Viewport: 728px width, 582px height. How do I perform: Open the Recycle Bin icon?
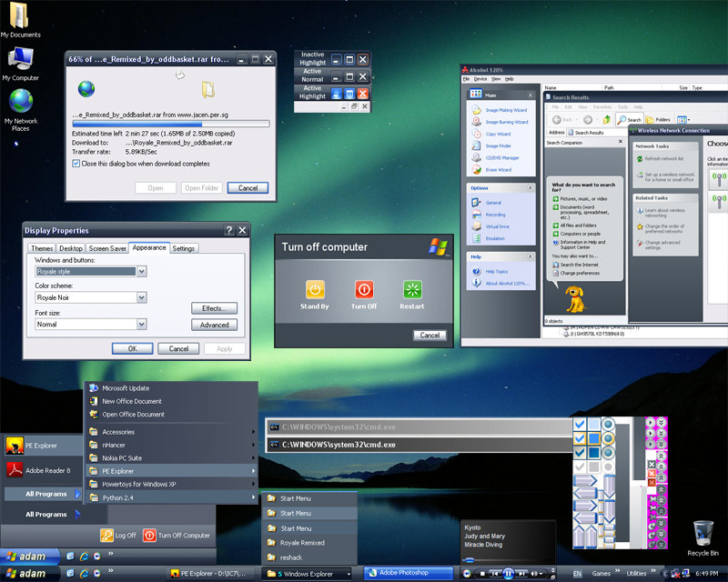click(x=703, y=538)
